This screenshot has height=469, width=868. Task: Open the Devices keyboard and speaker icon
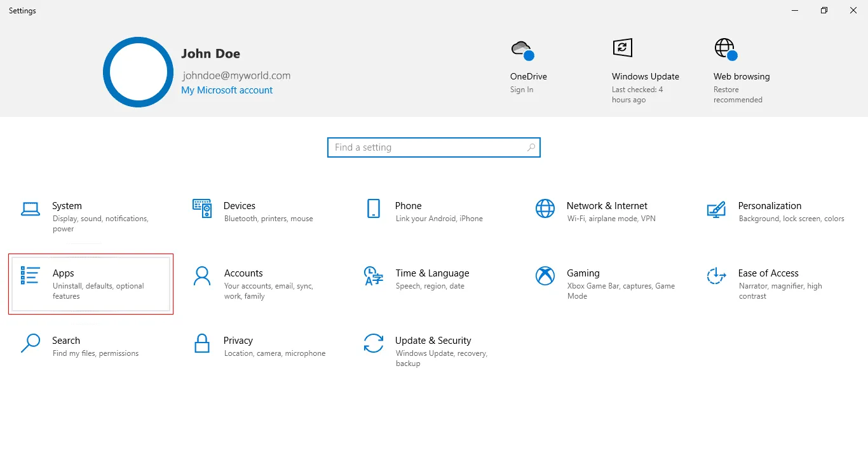point(202,208)
